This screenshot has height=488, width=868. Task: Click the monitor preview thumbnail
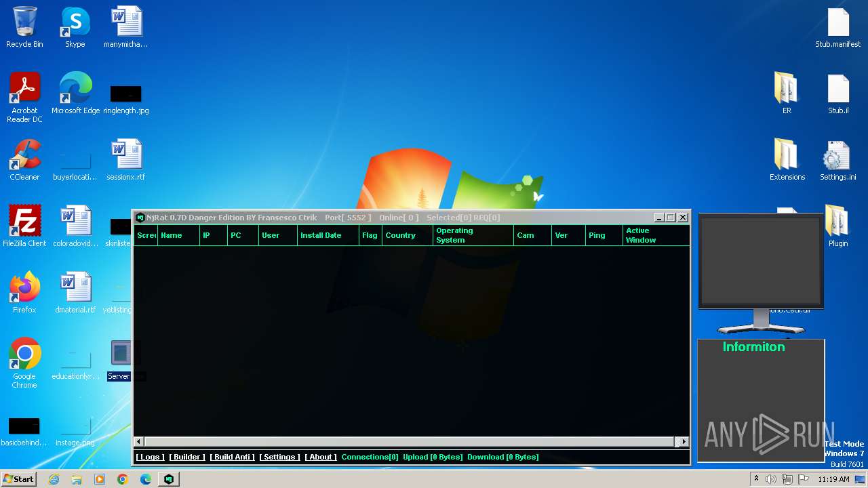coord(761,261)
